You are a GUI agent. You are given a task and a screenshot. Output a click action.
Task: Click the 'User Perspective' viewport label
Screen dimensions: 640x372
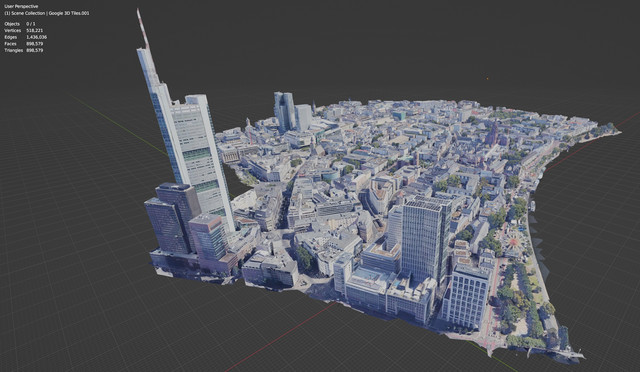[x=21, y=7]
